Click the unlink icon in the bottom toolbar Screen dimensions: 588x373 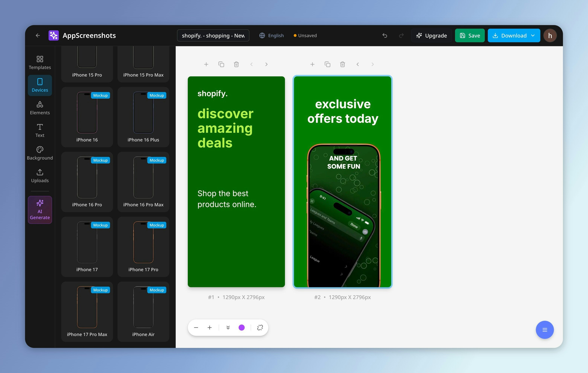[x=260, y=328]
